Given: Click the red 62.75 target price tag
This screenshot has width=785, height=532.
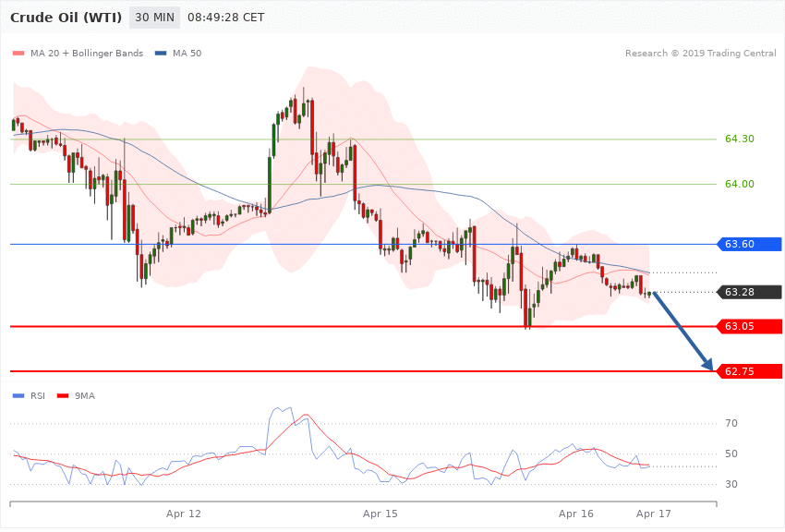Looking at the screenshot, I should coord(750,371).
